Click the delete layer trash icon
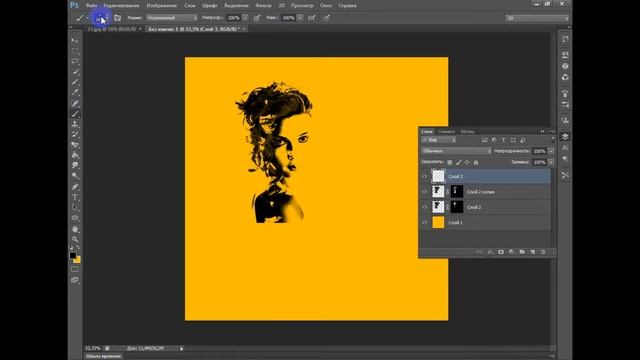The image size is (640, 360). [543, 252]
